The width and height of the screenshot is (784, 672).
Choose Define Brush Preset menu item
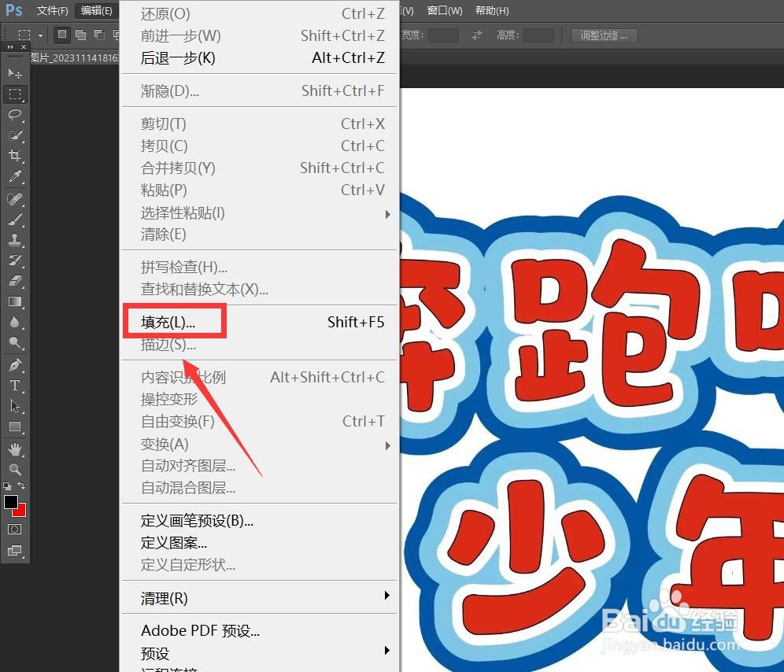(260, 520)
